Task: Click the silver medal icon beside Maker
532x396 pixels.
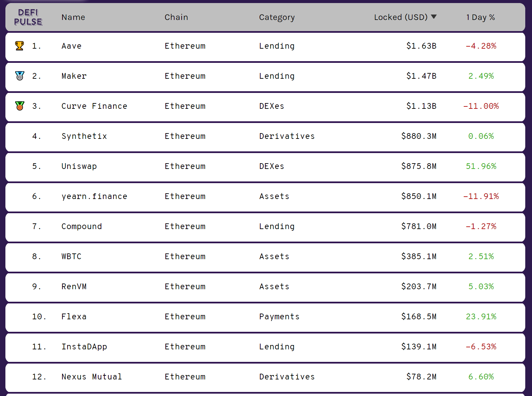Action: (x=20, y=76)
